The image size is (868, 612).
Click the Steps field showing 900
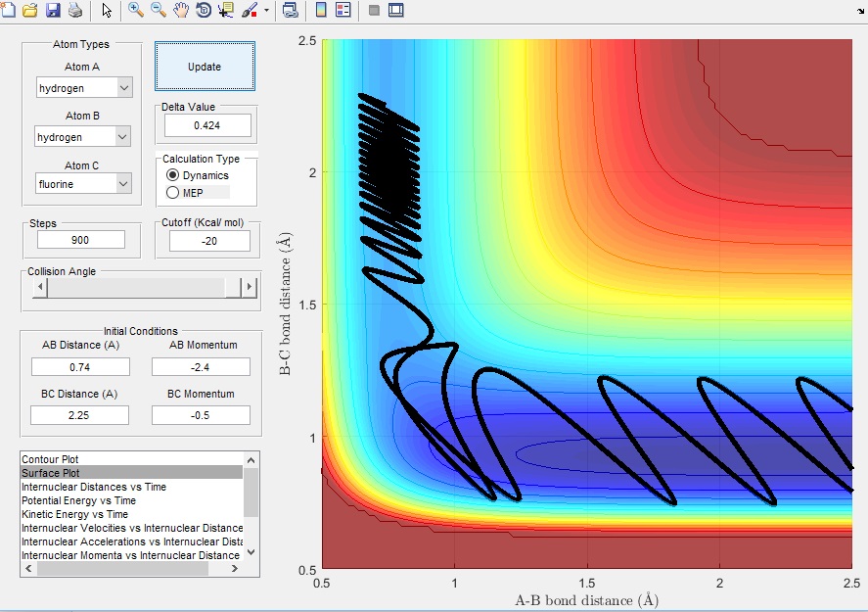point(81,240)
